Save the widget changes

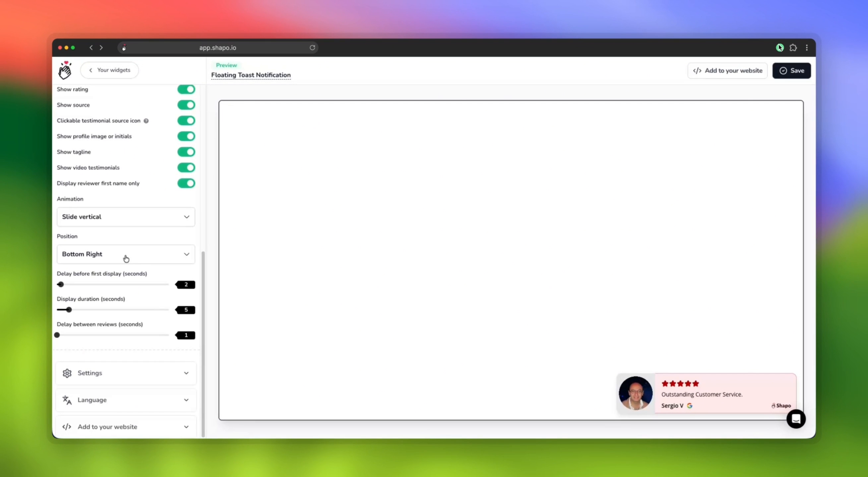pyautogui.click(x=791, y=71)
